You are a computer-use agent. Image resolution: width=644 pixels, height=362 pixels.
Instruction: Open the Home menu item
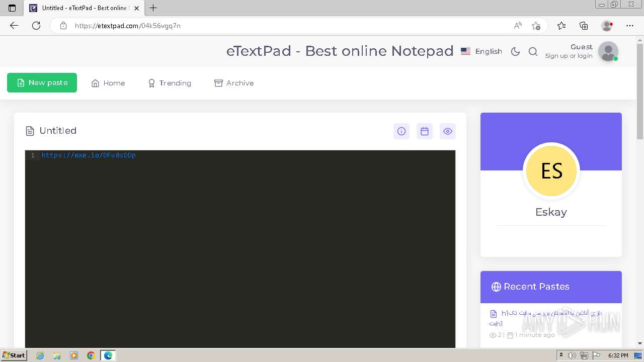[108, 83]
